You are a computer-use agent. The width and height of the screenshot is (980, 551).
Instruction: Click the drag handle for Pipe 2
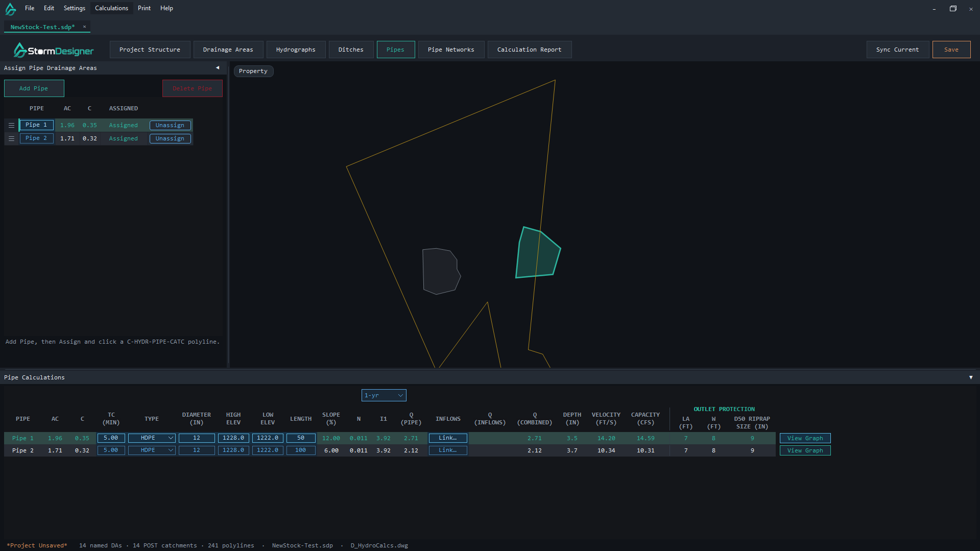point(11,138)
